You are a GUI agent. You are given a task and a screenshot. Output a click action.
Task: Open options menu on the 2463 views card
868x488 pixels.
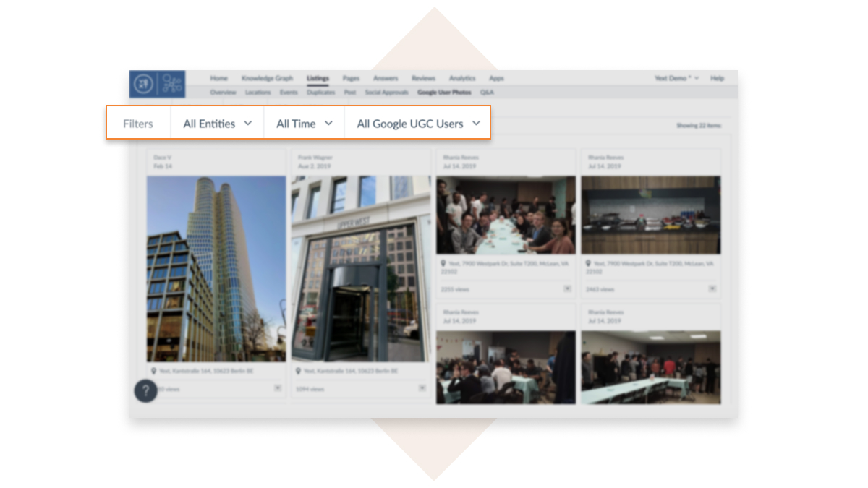(x=712, y=288)
